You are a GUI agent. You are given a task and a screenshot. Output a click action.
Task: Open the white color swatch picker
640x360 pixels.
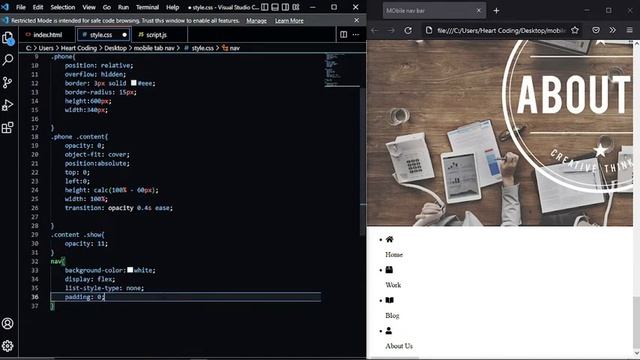[x=130, y=270]
